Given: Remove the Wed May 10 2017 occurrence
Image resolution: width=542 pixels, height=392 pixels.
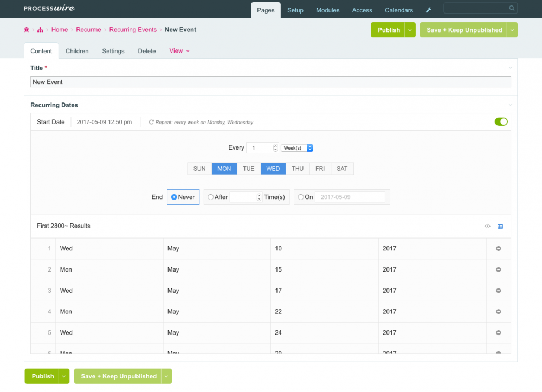Looking at the screenshot, I should pyautogui.click(x=498, y=248).
